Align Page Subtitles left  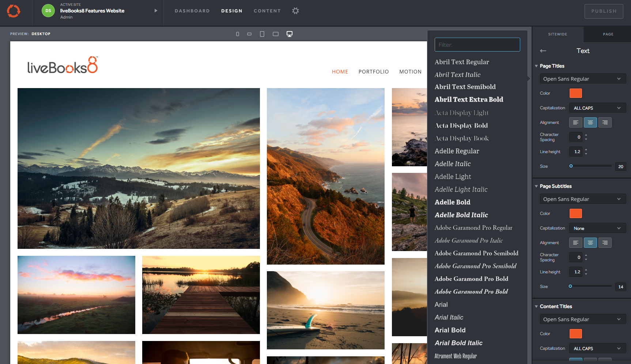[x=576, y=243]
